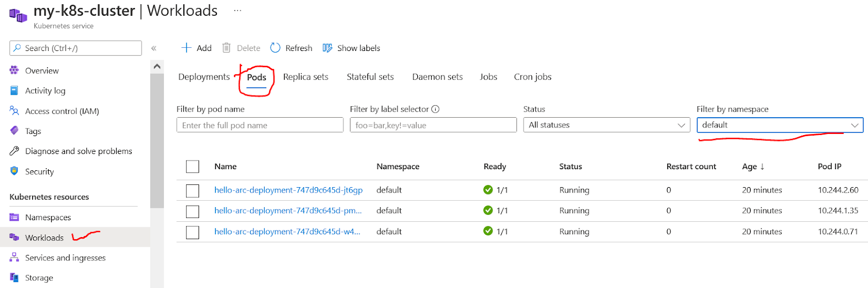The width and height of the screenshot is (868, 288).
Task: Click the sidebar vertical scrollbar thumb
Action: 157,141
